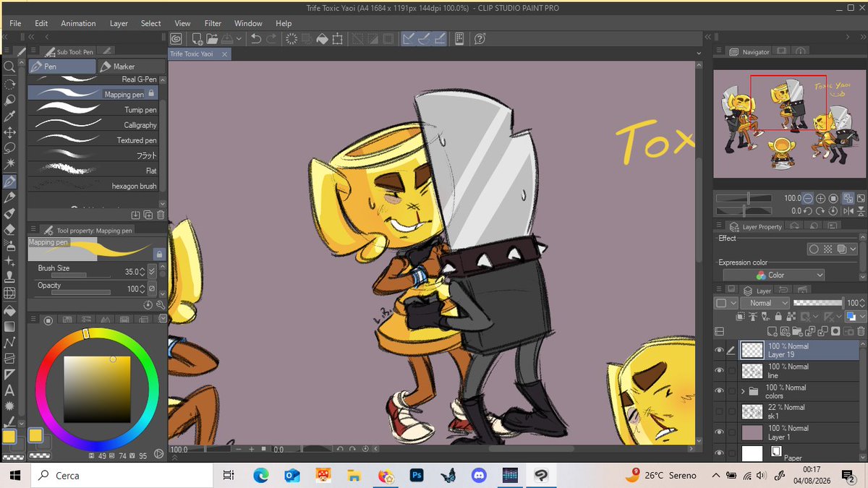Zoom out in the Navigator
The width and height of the screenshot is (868, 488).
pos(809,198)
